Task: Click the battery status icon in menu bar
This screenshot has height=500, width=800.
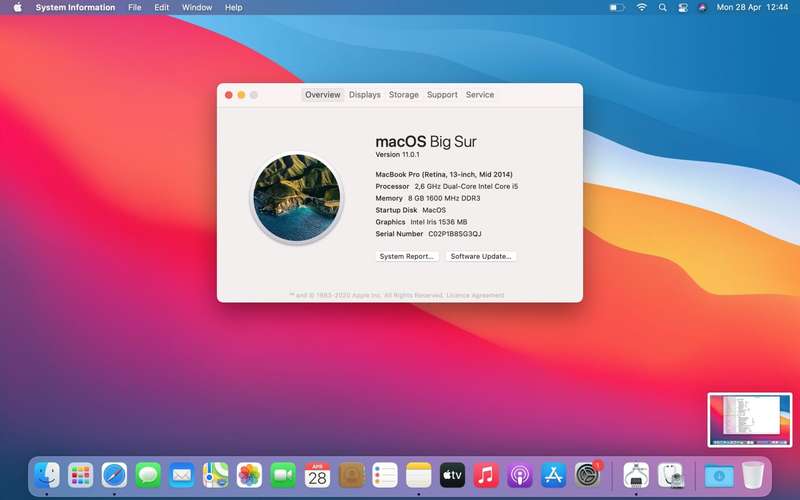Action: tap(617, 8)
